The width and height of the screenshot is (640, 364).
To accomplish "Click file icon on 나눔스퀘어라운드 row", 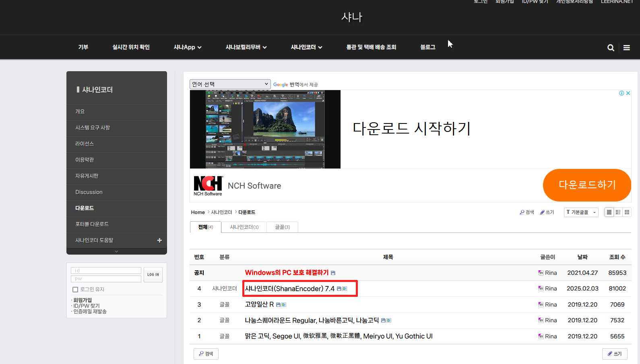I will pos(383,321).
